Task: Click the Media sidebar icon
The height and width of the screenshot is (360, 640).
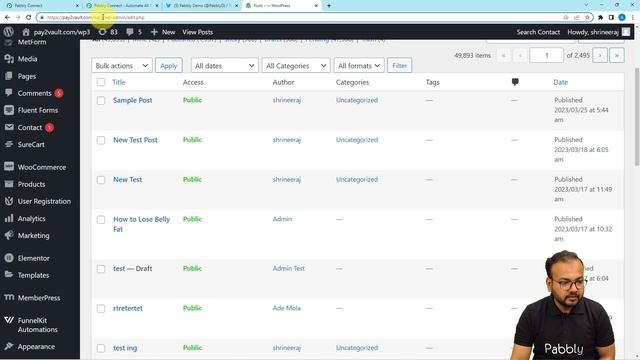Action: point(9,59)
